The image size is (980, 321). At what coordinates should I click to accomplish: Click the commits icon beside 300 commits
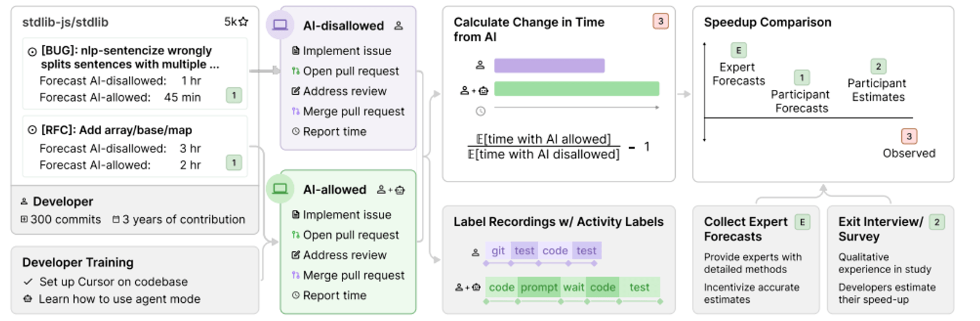pyautogui.click(x=25, y=220)
